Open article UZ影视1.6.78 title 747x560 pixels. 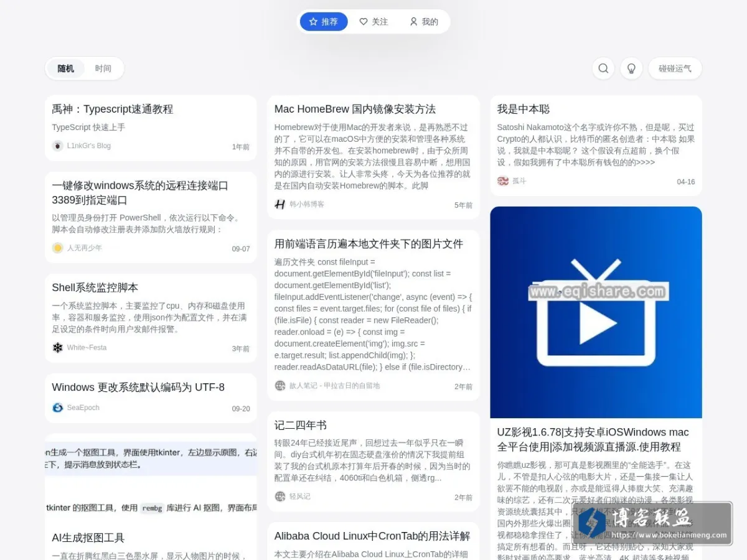[x=593, y=439]
